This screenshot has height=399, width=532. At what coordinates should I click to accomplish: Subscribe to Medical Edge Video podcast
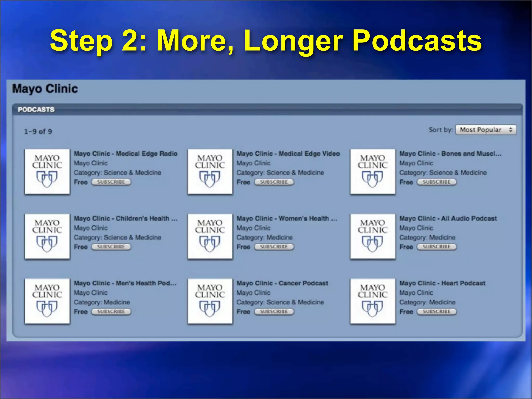tap(274, 182)
